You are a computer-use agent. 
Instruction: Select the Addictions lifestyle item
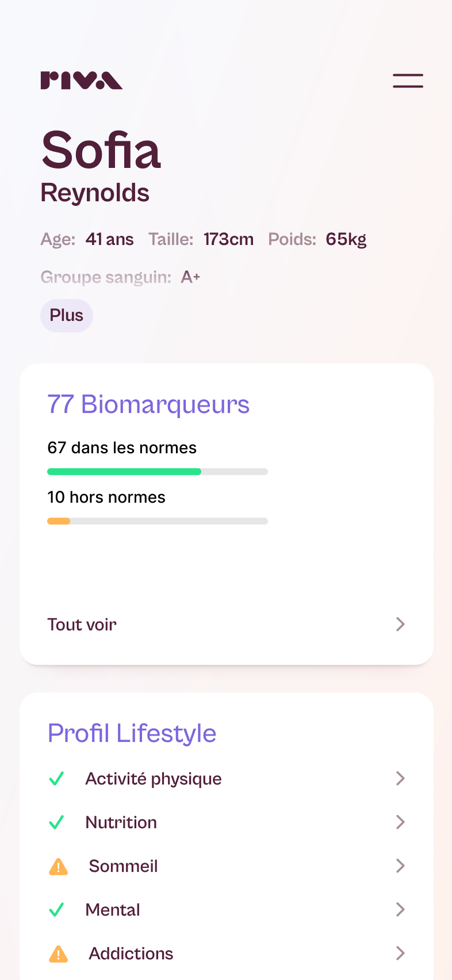[227, 954]
